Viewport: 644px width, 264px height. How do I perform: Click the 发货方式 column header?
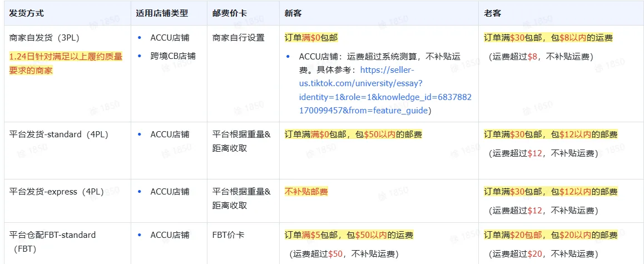26,13
